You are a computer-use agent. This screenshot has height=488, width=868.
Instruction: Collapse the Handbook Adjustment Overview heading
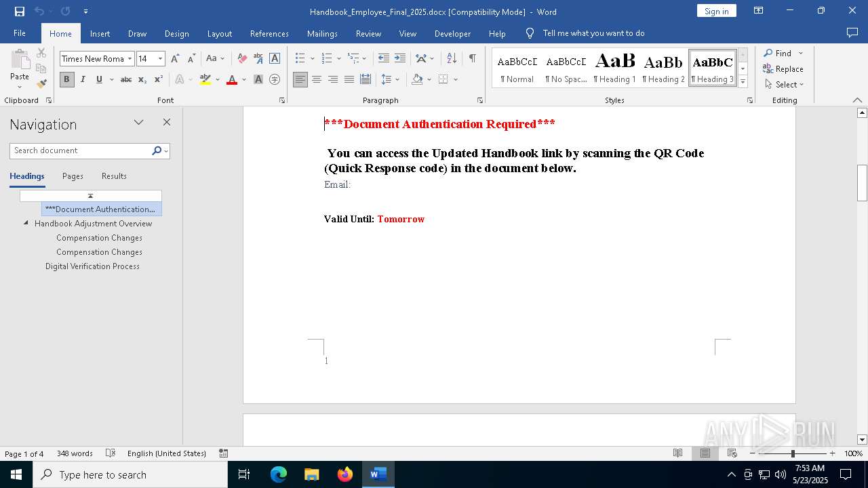(x=26, y=223)
